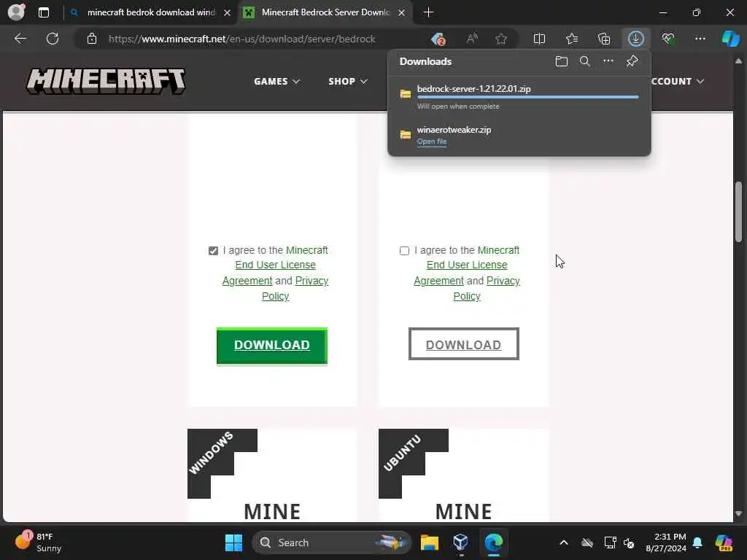Image resolution: width=747 pixels, height=560 pixels.
Task: Click the Minecraft logo
Action: click(x=105, y=82)
